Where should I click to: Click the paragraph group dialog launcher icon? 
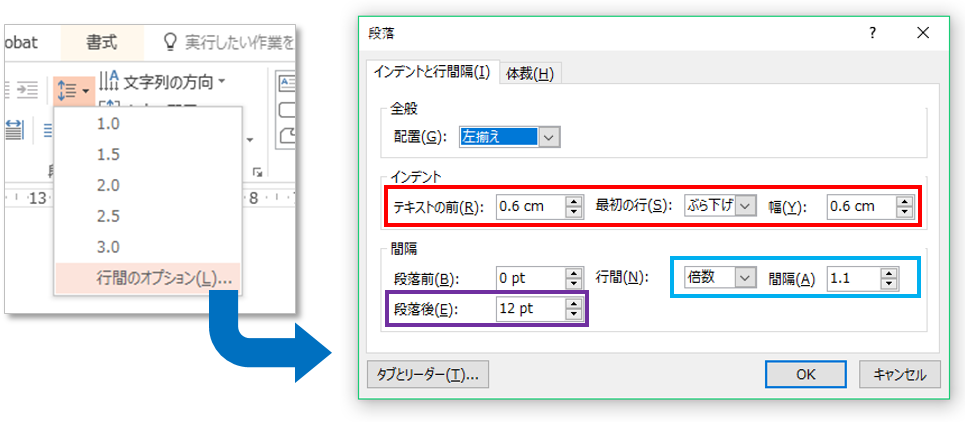click(x=258, y=172)
